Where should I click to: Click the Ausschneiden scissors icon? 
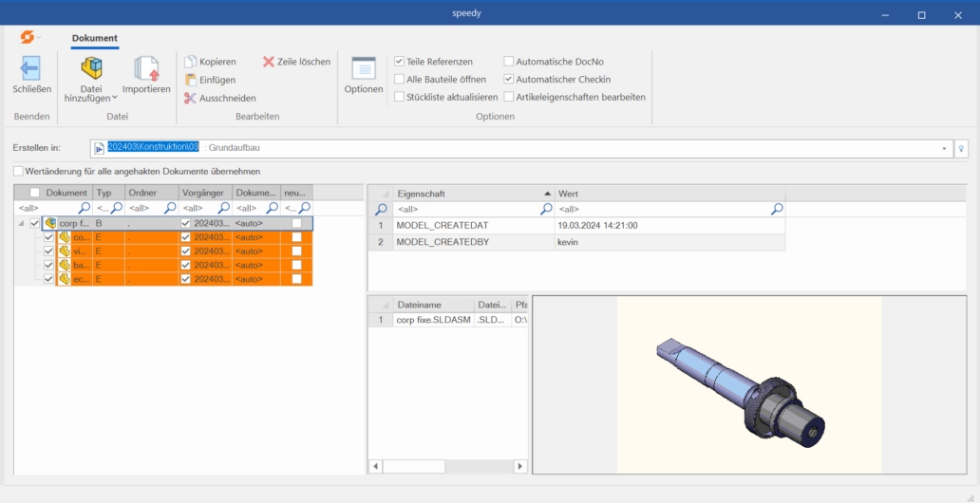[x=191, y=98]
